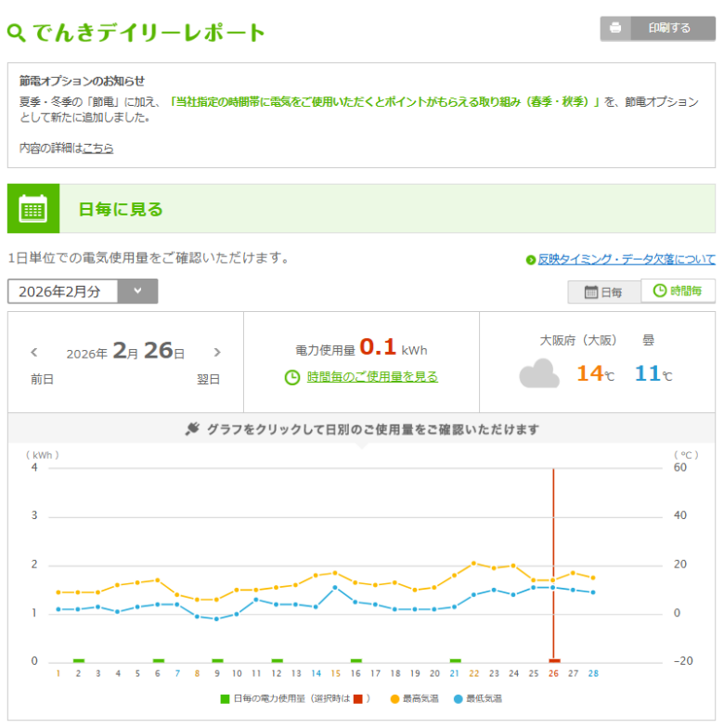Click the low temperature point on day 15

point(335,588)
